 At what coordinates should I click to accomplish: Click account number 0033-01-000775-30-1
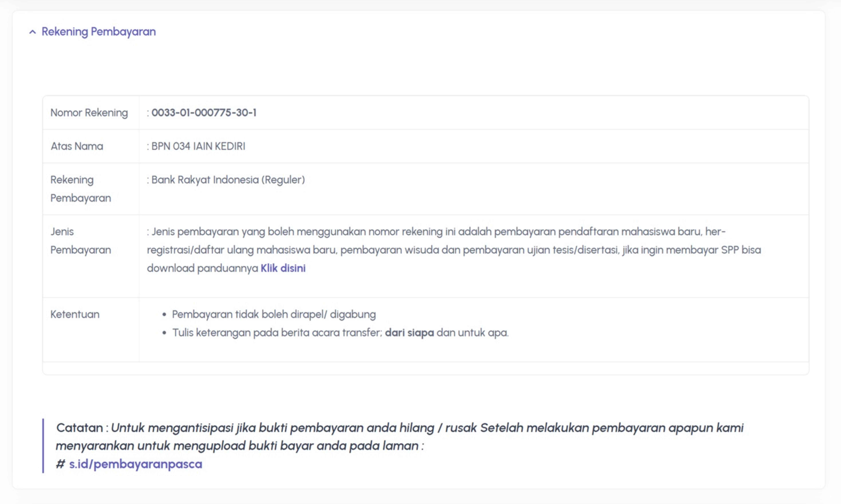[x=204, y=113]
